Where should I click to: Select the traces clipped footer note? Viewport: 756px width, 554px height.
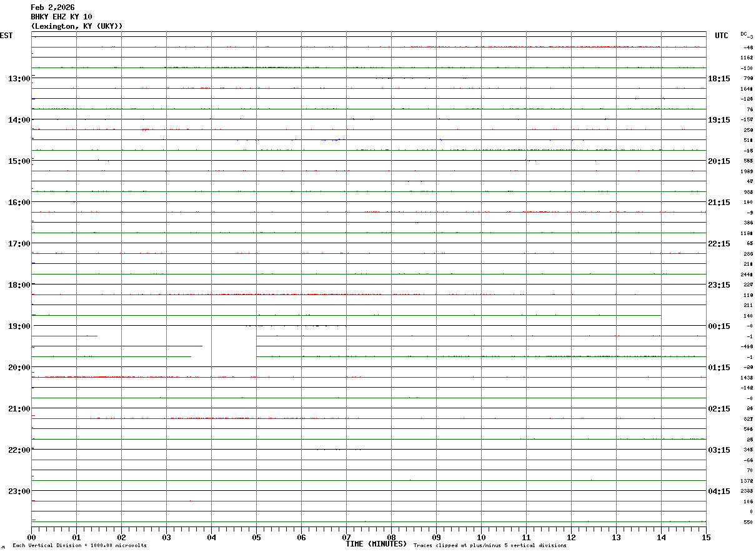click(490, 546)
